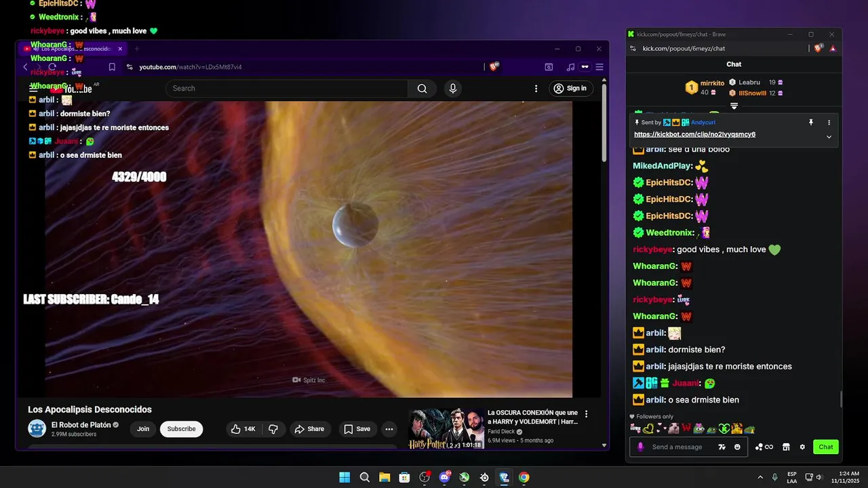868x488 pixels.
Task: Open the Brave Leo glasses icon
Action: (585, 67)
